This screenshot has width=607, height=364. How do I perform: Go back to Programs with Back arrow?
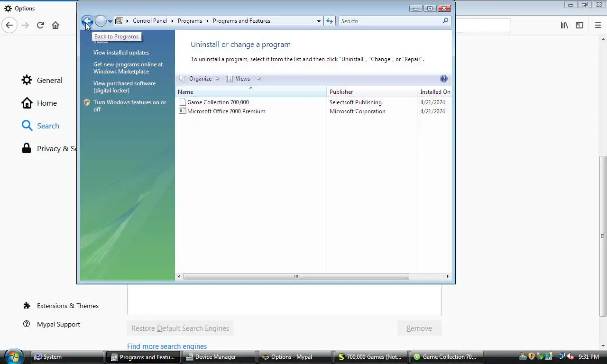point(87,21)
